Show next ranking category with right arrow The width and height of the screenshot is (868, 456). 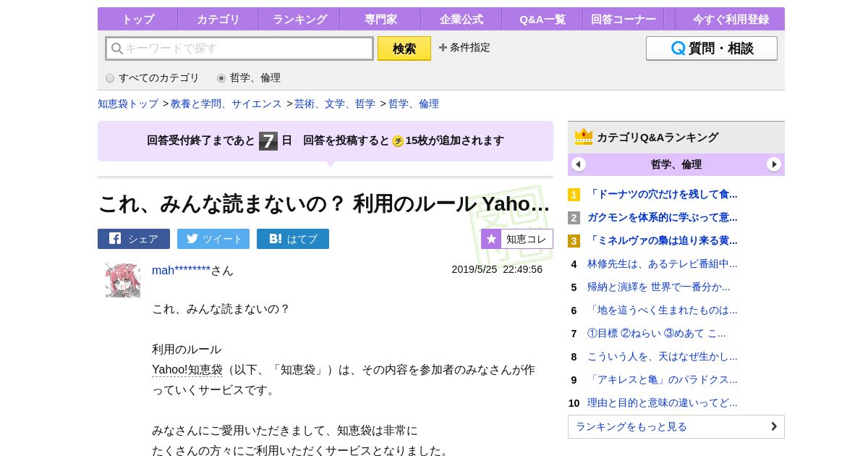(774, 164)
